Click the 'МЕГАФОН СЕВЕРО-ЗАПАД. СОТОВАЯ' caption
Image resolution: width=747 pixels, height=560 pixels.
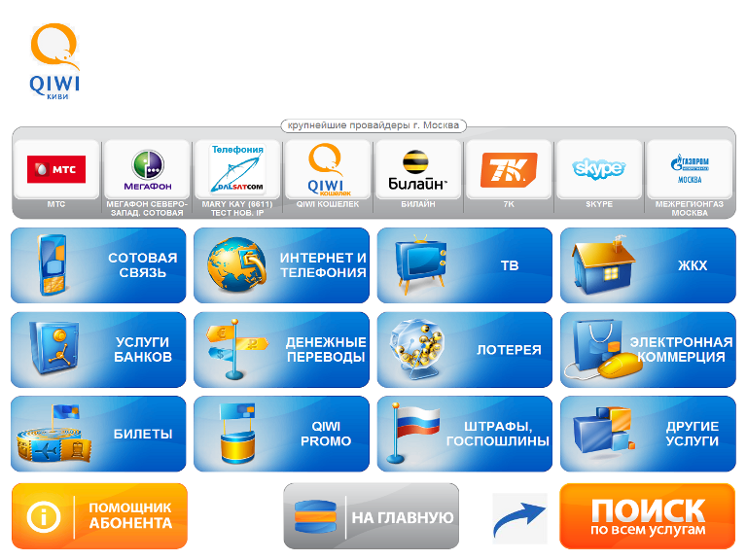click(147, 209)
